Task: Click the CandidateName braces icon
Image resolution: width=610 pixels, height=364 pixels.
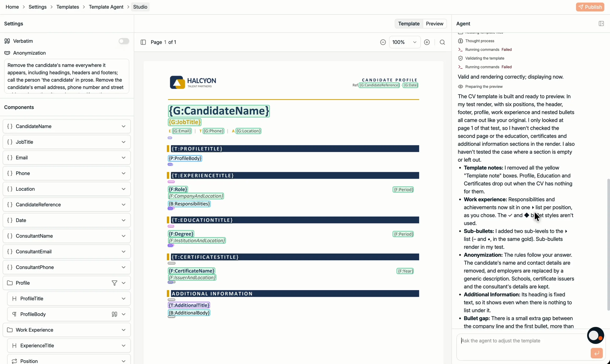Action: [10, 126]
